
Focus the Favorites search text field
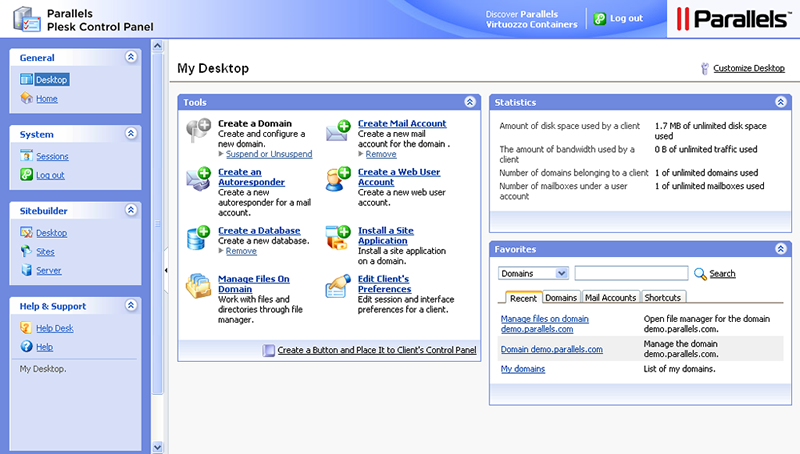pyautogui.click(x=631, y=273)
